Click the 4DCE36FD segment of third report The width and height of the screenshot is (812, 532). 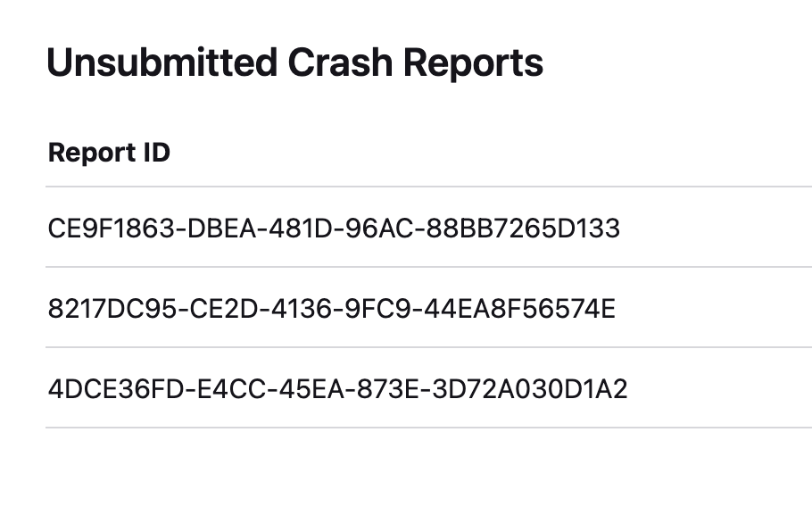pyautogui.click(x=116, y=389)
